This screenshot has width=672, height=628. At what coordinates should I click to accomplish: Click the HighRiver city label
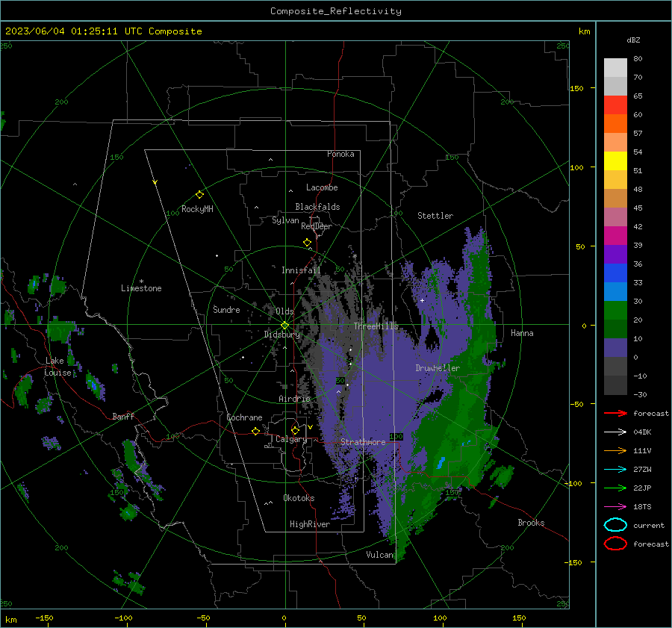[310, 524]
